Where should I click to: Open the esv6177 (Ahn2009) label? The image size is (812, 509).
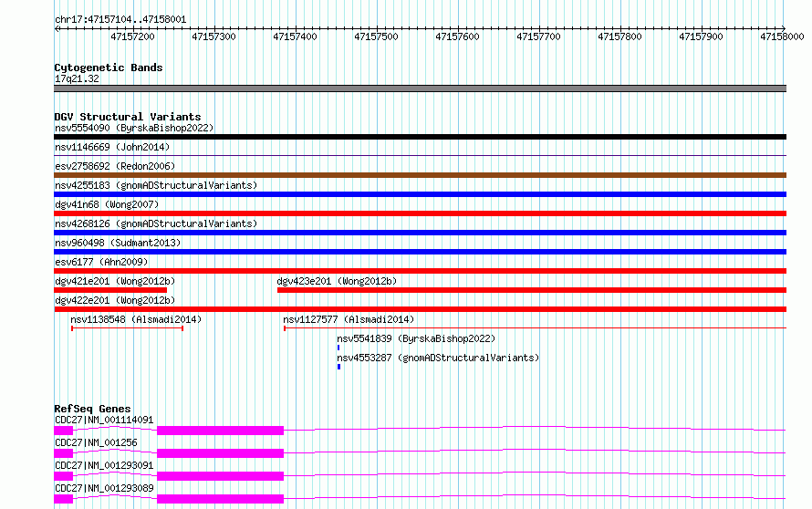tap(101, 262)
